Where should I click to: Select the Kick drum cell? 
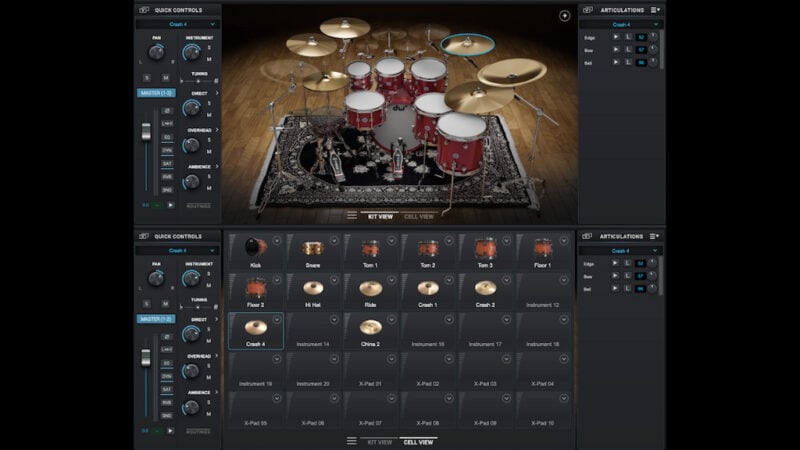256,252
